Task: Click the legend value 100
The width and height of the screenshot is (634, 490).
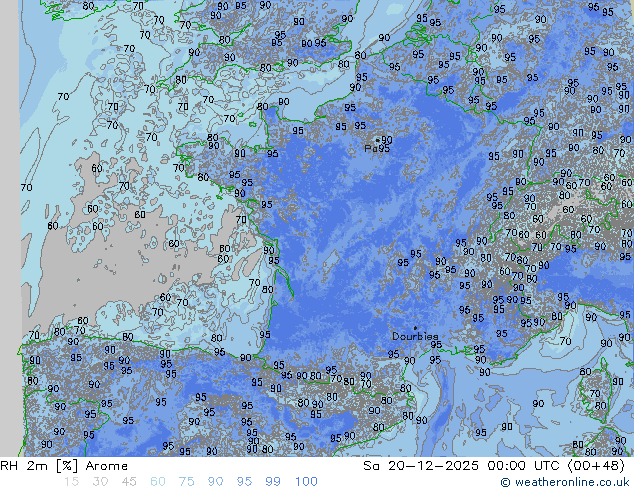Action: click(x=306, y=482)
